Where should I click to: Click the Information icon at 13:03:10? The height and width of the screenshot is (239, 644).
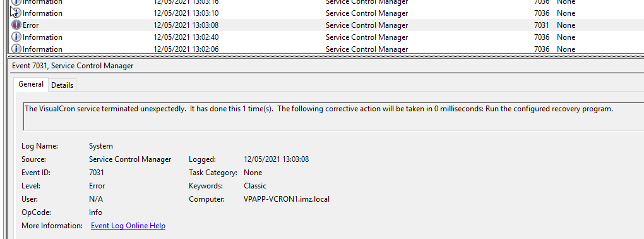pyautogui.click(x=16, y=13)
